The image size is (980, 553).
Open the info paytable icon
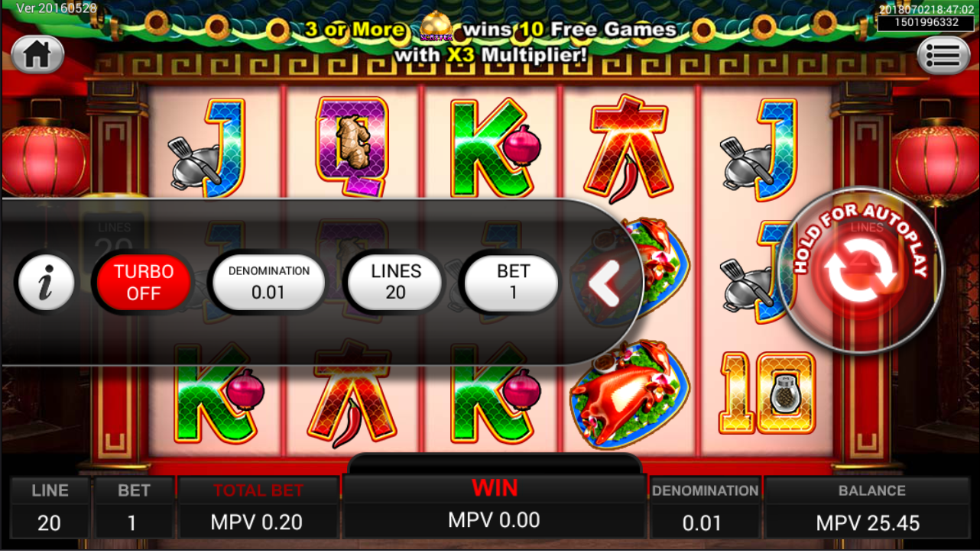46,282
